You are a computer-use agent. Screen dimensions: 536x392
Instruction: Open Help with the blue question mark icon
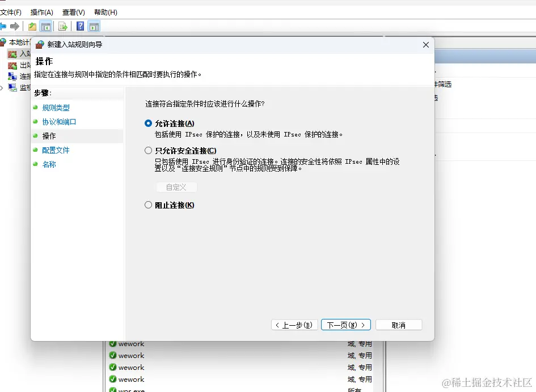[x=81, y=26]
